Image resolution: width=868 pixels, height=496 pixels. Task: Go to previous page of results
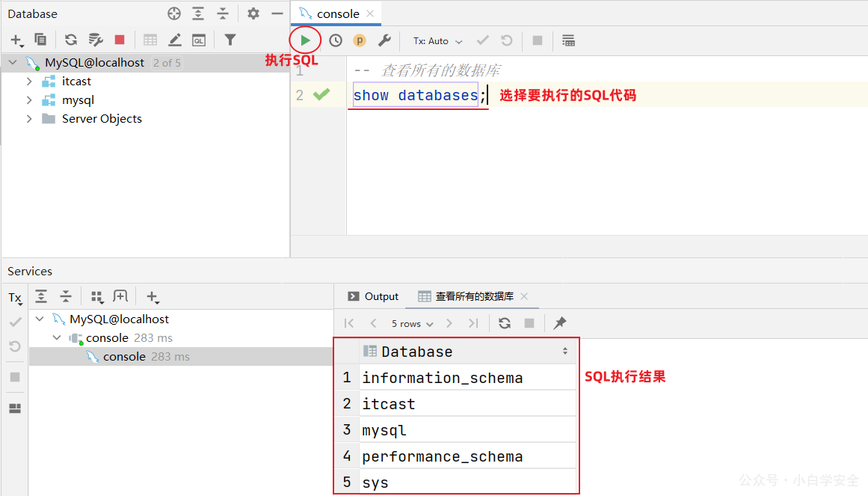coord(373,323)
